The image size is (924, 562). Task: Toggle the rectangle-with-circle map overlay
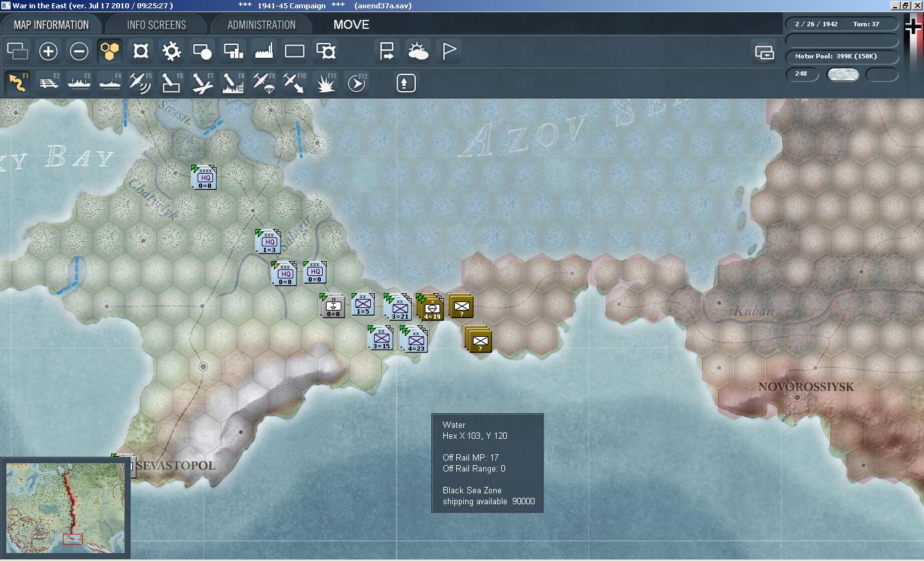click(202, 51)
